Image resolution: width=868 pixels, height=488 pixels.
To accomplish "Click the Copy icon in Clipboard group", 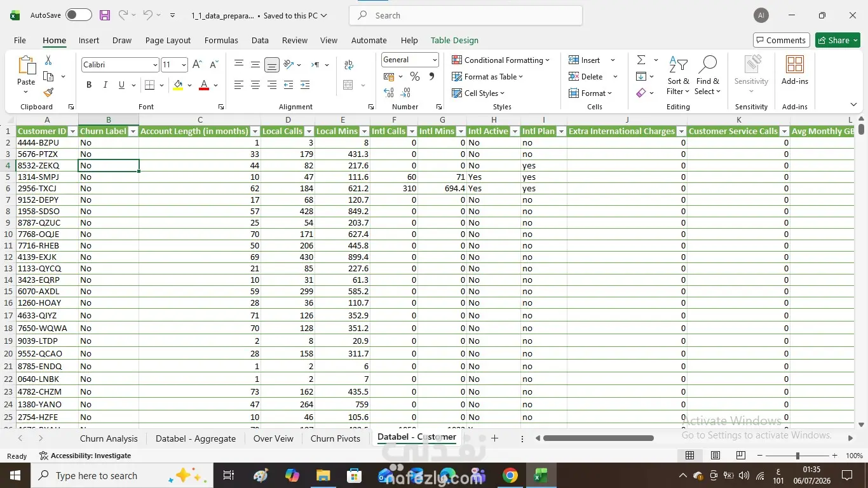I will click(x=48, y=76).
